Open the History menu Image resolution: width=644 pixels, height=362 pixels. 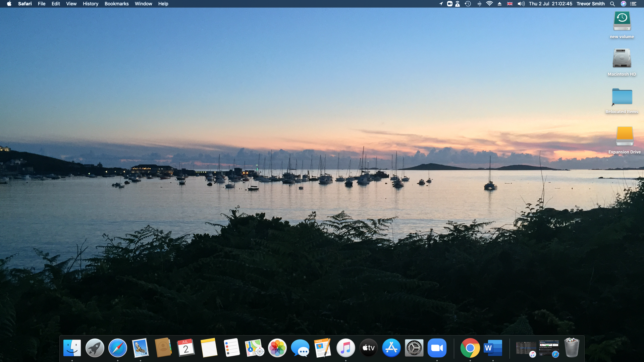pyautogui.click(x=91, y=4)
